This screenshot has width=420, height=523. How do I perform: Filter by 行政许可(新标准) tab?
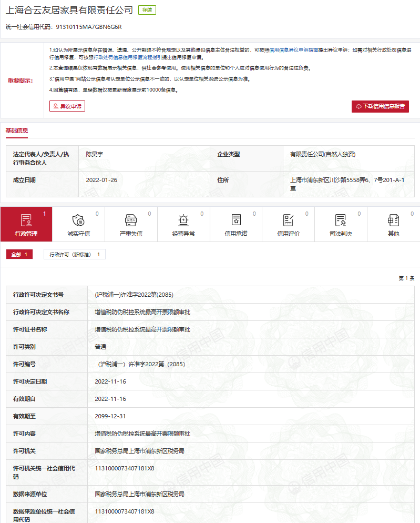[x=74, y=255]
